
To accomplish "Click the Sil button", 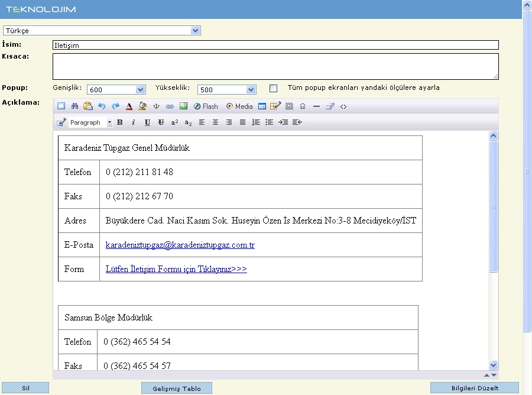I will coord(25,388).
